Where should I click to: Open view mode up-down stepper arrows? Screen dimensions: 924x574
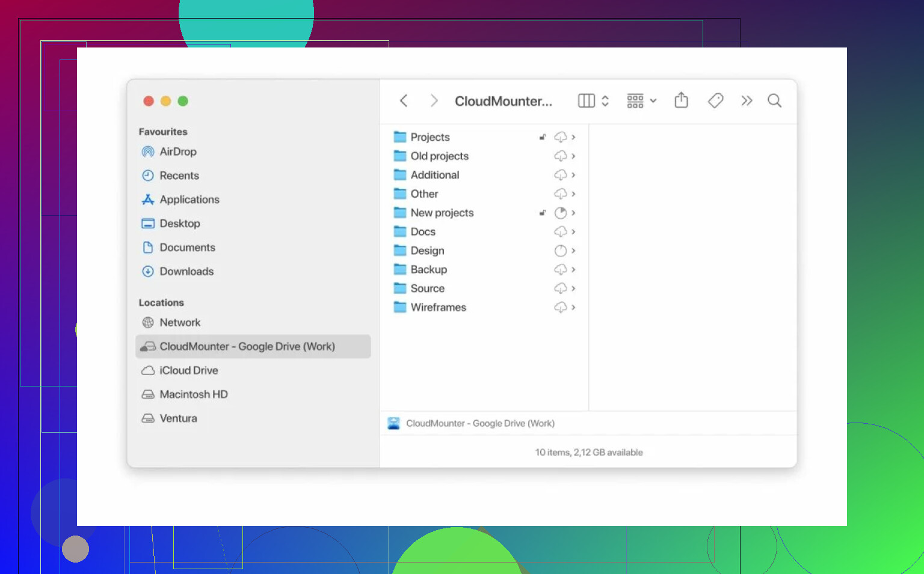point(605,101)
